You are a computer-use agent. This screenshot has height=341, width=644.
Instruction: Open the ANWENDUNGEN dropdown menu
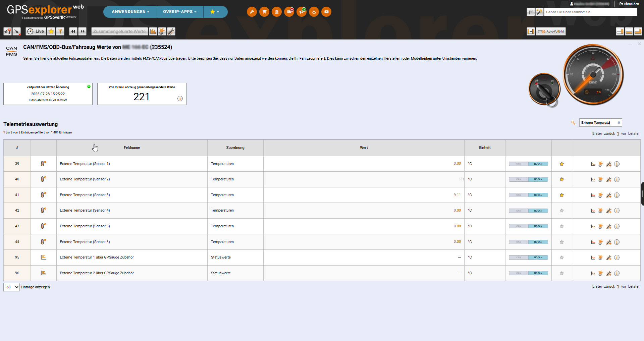[130, 12]
